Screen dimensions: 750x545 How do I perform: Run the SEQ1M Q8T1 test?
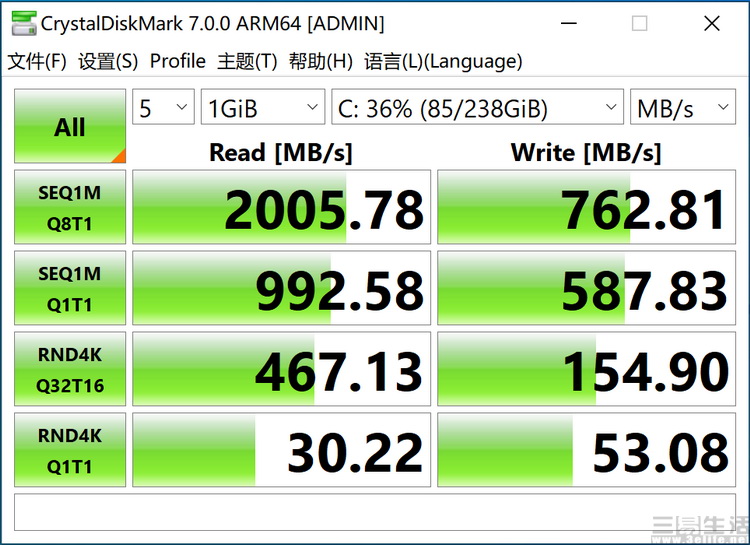pyautogui.click(x=70, y=207)
